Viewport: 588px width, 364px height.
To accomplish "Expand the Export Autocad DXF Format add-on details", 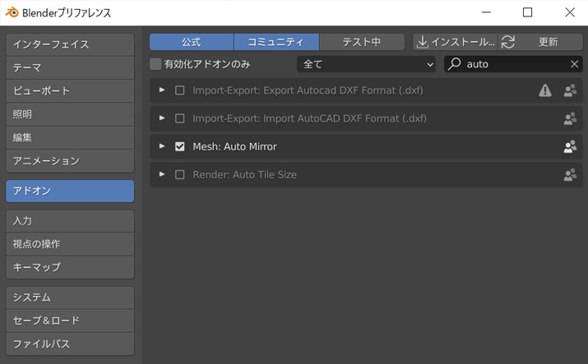I will pyautogui.click(x=162, y=90).
